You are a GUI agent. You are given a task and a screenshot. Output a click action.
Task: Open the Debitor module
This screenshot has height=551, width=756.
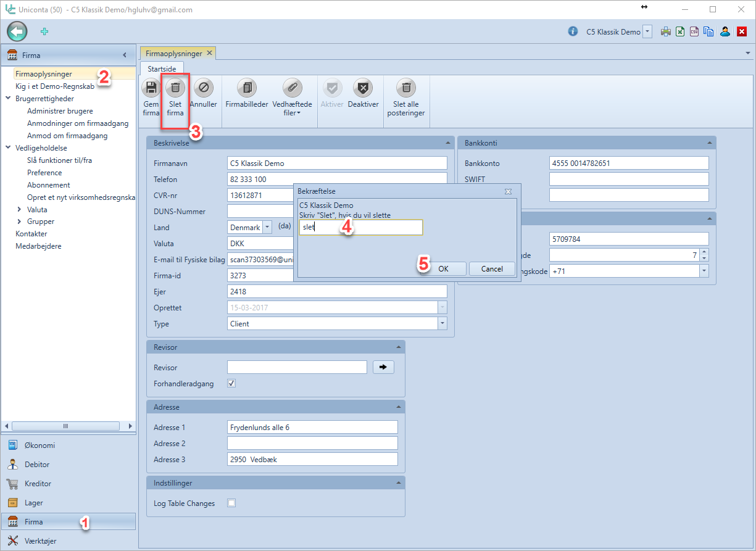pyautogui.click(x=68, y=465)
